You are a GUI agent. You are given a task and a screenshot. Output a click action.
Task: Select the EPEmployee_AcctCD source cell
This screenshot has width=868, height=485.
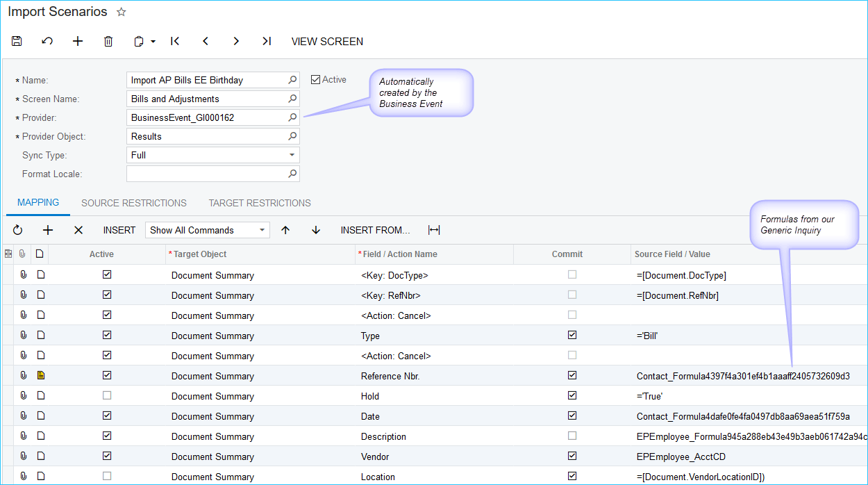click(x=749, y=457)
